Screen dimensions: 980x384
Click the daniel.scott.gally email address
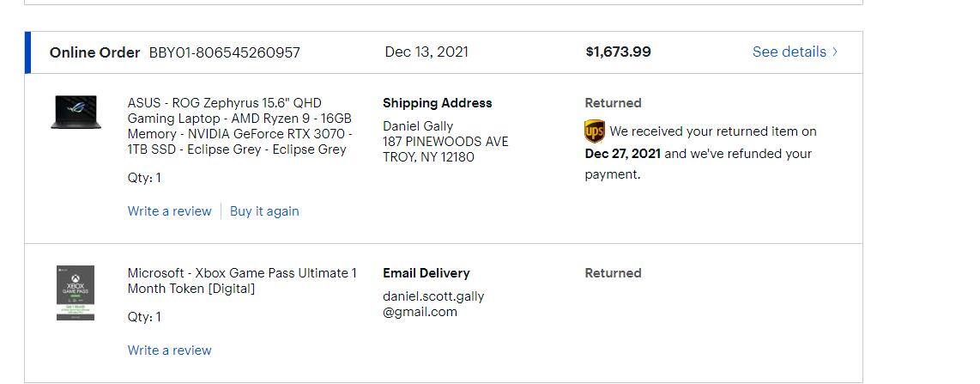pyautogui.click(x=433, y=304)
